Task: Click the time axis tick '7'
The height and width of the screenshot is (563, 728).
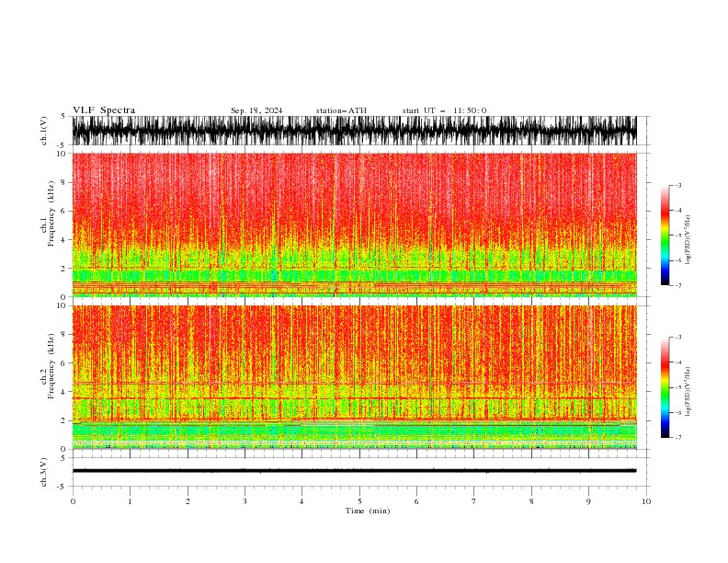Action: pyautogui.click(x=474, y=501)
